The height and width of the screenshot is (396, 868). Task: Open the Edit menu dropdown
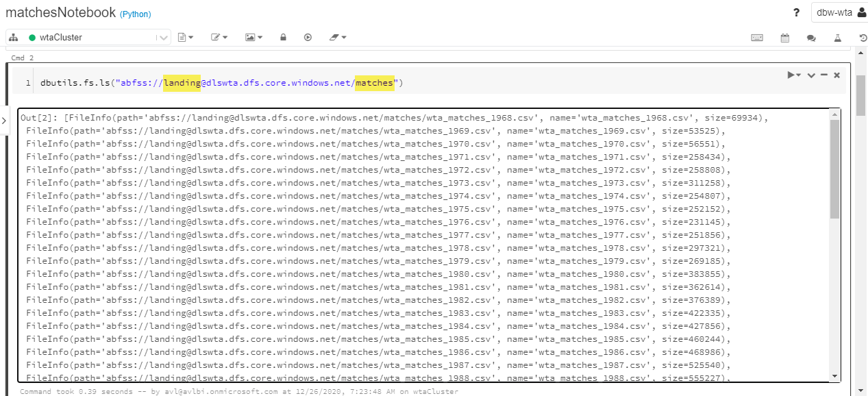219,38
